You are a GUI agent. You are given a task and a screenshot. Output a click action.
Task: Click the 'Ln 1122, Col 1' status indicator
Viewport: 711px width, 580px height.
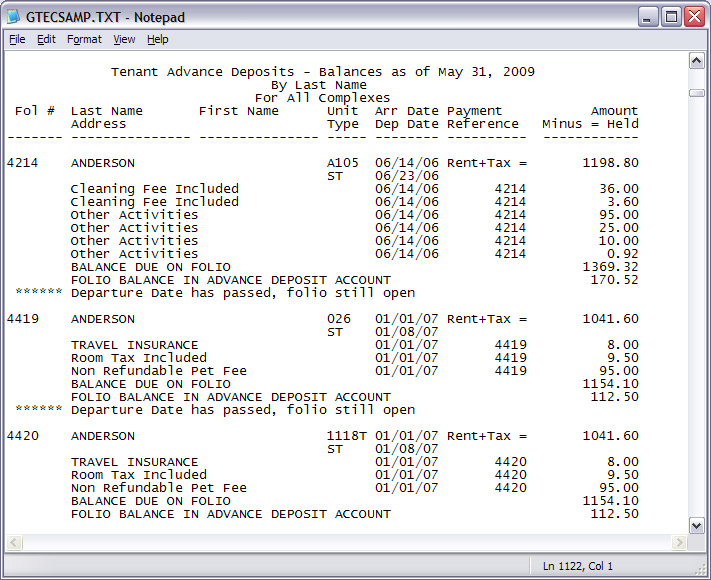coord(578,566)
